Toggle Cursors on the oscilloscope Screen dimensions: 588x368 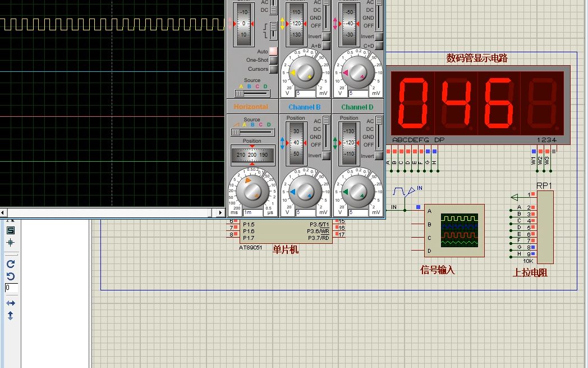[x=273, y=69]
